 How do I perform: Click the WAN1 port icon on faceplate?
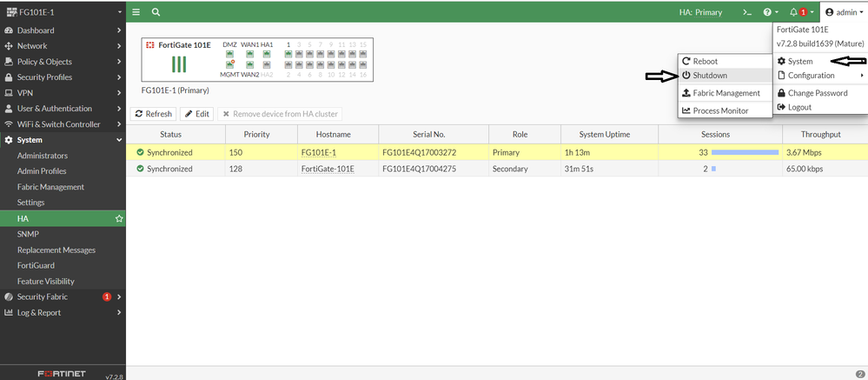[249, 54]
